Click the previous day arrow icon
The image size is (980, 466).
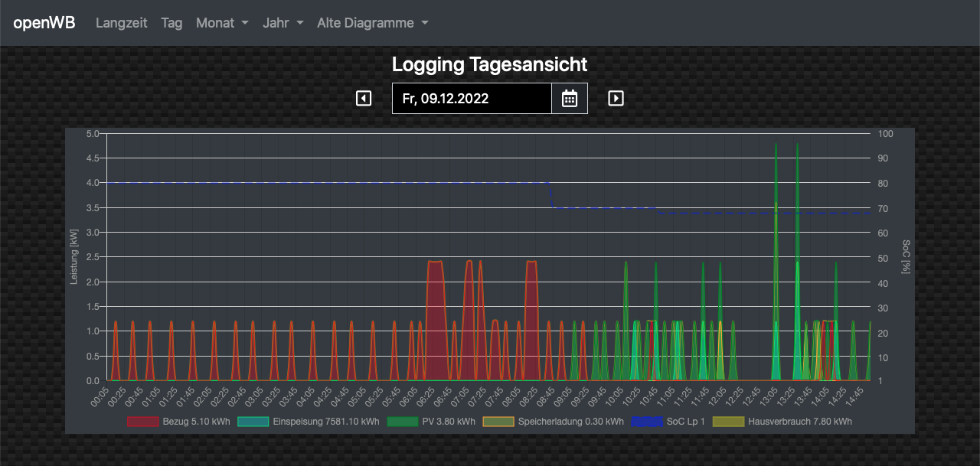coord(364,98)
